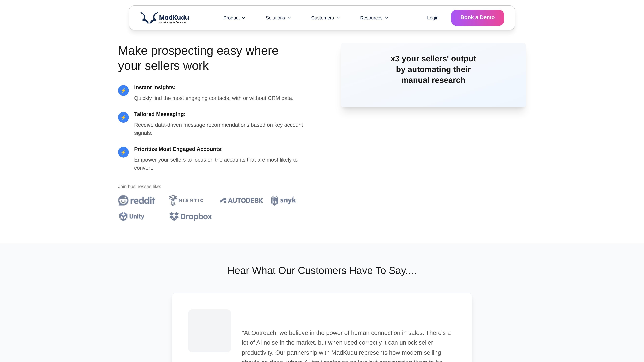Click the x3 sellers' output card
644x362 pixels.
(x=433, y=75)
